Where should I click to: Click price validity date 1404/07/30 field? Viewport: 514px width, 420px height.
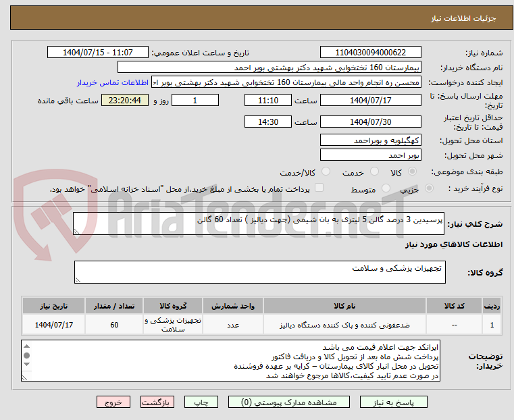coord(370,122)
